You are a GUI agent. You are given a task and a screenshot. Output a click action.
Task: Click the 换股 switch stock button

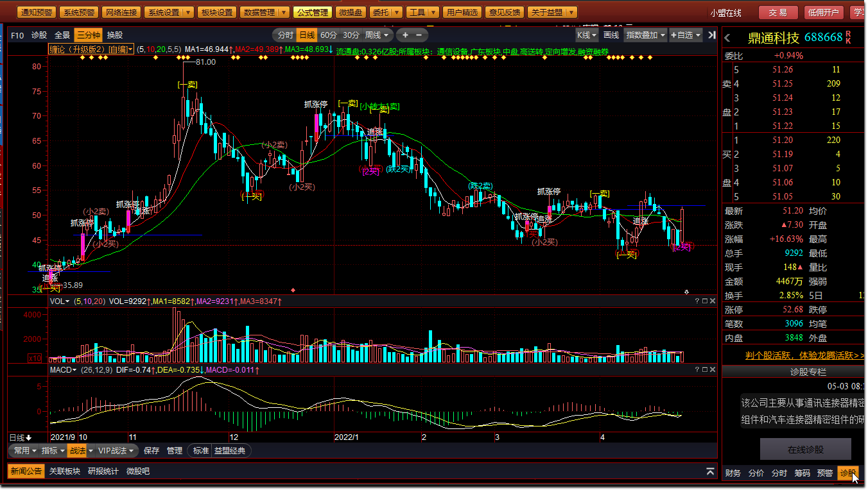(115, 35)
